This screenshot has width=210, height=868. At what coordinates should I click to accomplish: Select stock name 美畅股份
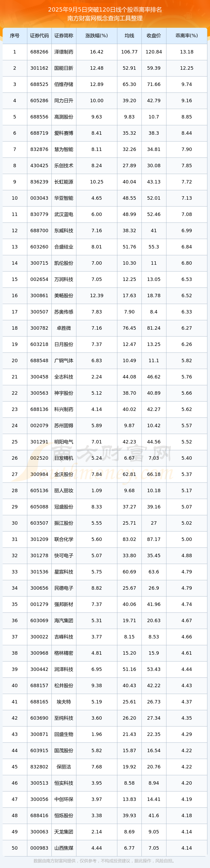[64, 296]
